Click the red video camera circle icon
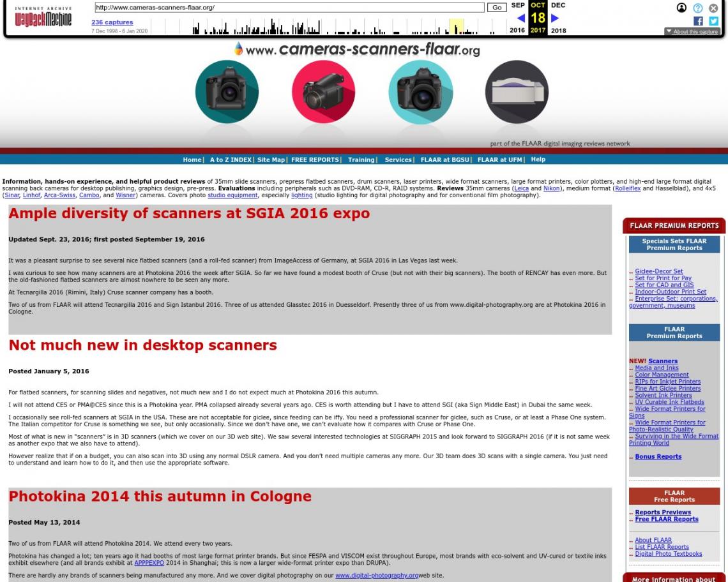Screen dimensions: 728x582 [x=323, y=91]
